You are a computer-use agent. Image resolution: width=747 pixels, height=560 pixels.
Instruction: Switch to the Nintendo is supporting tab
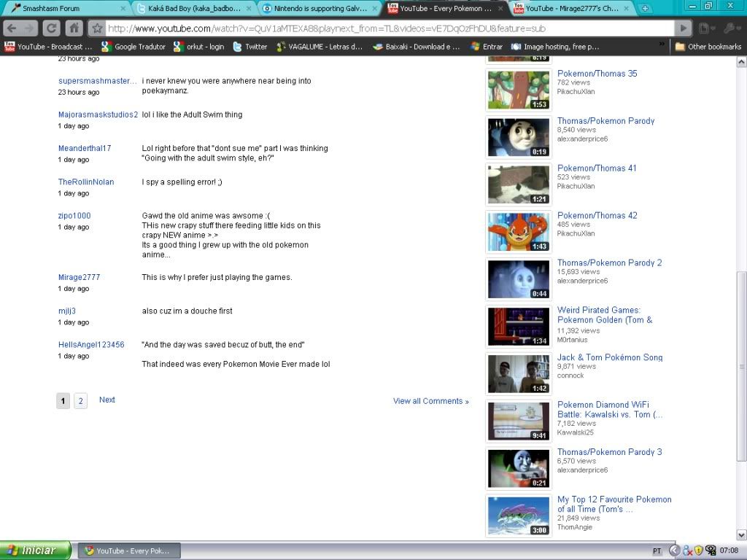(x=319, y=9)
